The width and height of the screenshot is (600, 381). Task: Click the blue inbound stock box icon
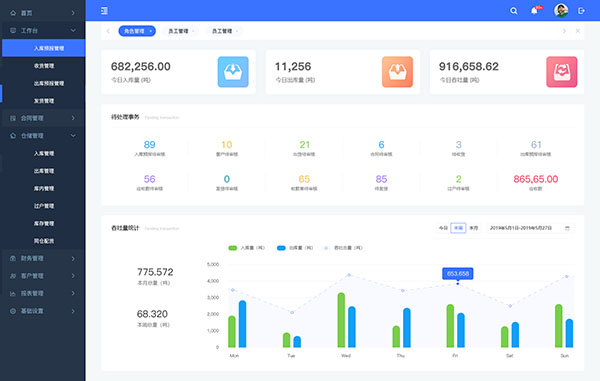pyautogui.click(x=233, y=72)
